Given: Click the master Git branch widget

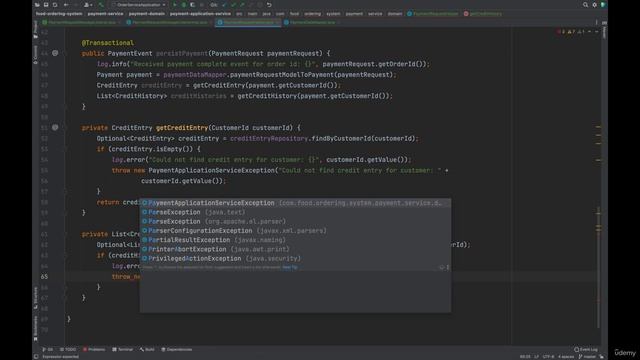Looking at the screenshot, I should (x=587, y=357).
